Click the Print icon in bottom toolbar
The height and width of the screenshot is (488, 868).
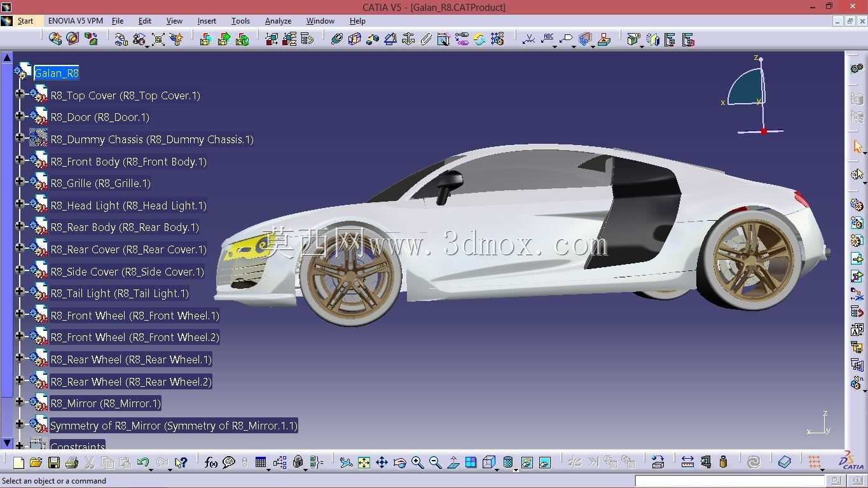[x=72, y=463]
